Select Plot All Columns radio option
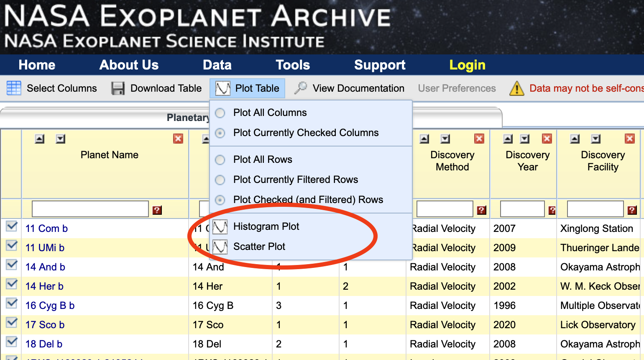This screenshot has width=644, height=360. [x=220, y=113]
